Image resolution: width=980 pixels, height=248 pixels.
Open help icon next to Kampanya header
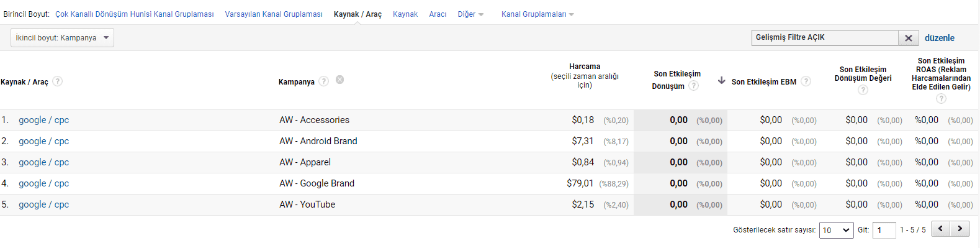point(324,81)
